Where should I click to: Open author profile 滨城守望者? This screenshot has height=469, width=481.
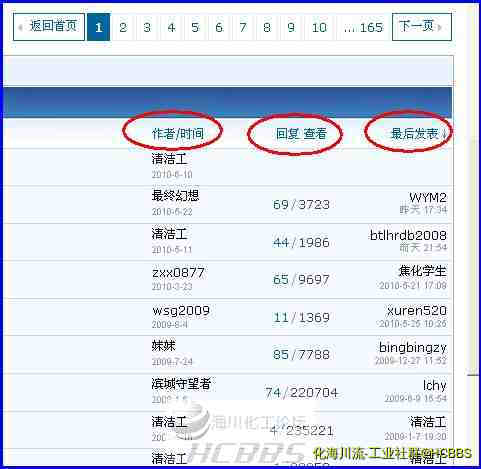tap(181, 384)
